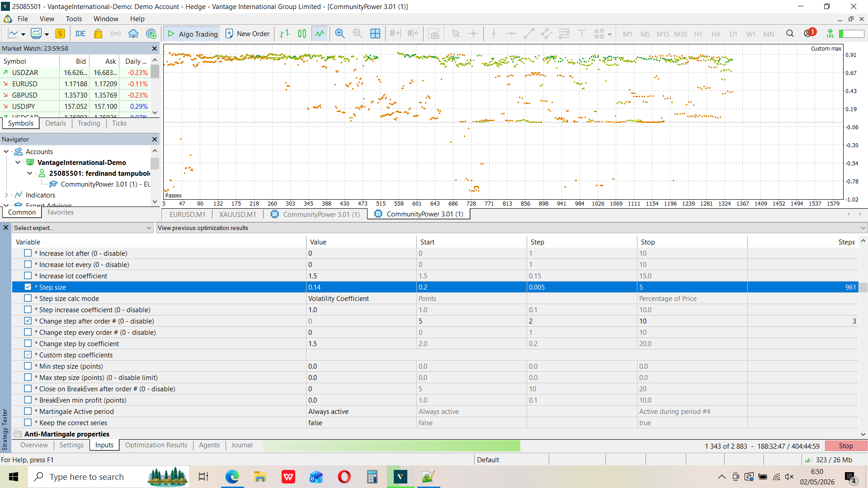Uncheck the Custom step coefficients checkbox
This screenshot has height=488, width=868.
coord(28,355)
